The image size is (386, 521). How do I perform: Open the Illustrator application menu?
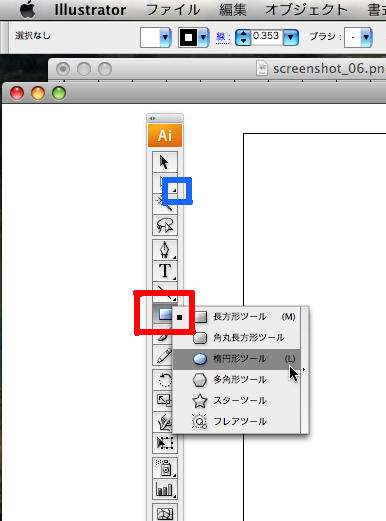click(x=90, y=10)
